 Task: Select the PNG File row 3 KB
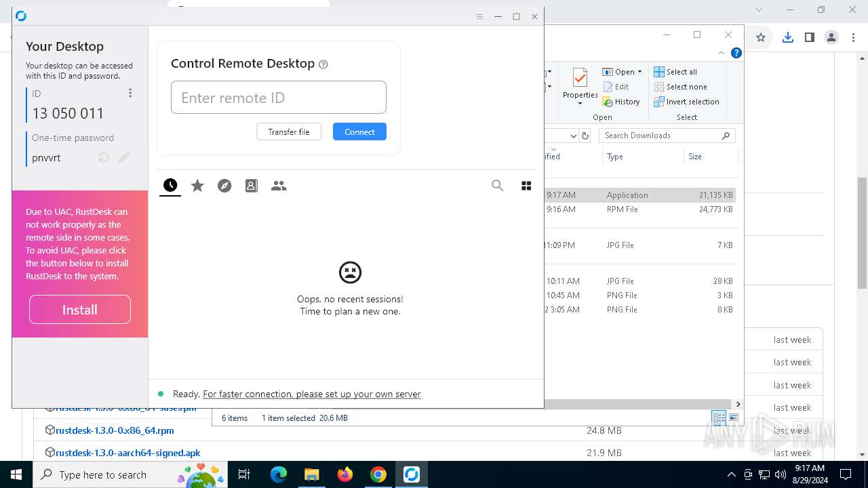[x=640, y=296]
